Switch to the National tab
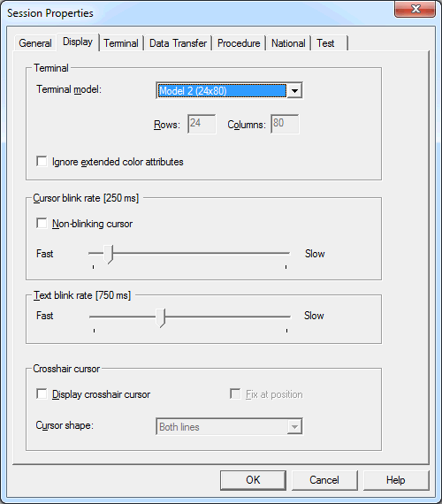Screen dimensions: 442x504 [x=288, y=43]
